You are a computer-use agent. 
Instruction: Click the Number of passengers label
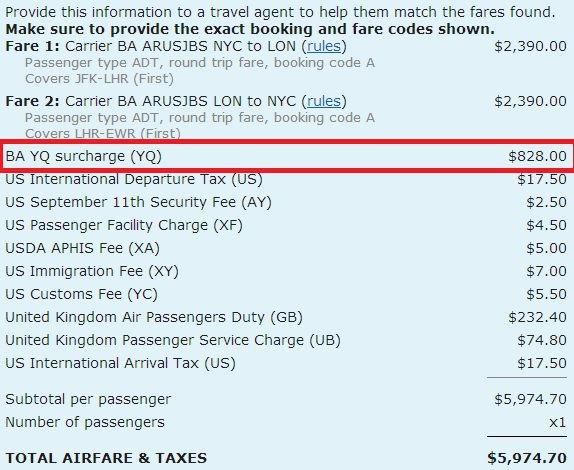pos(85,422)
